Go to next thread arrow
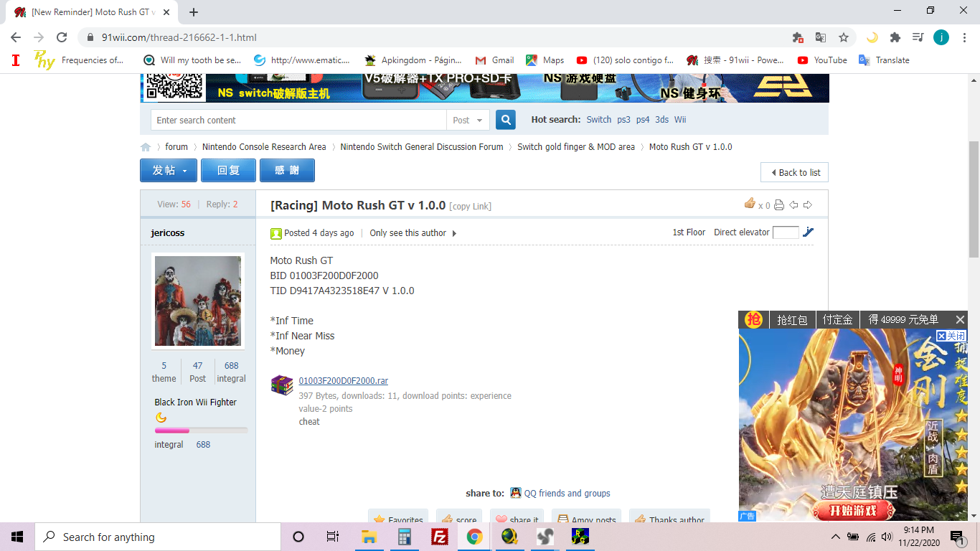The image size is (980, 551). 808,205
